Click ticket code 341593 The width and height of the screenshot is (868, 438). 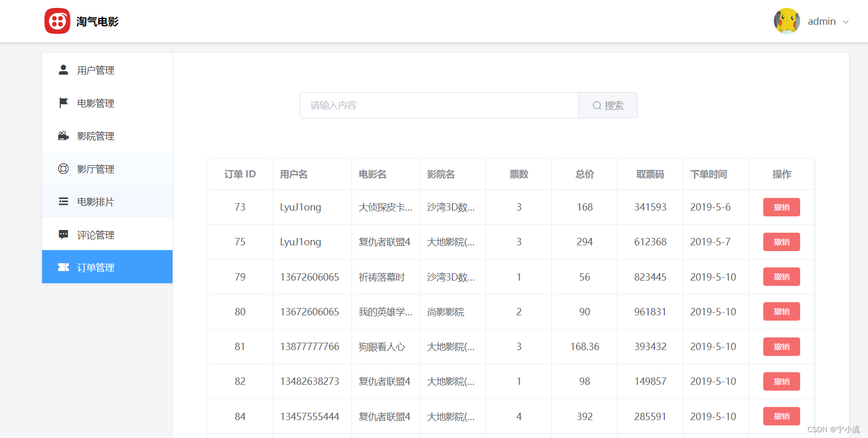pos(650,207)
